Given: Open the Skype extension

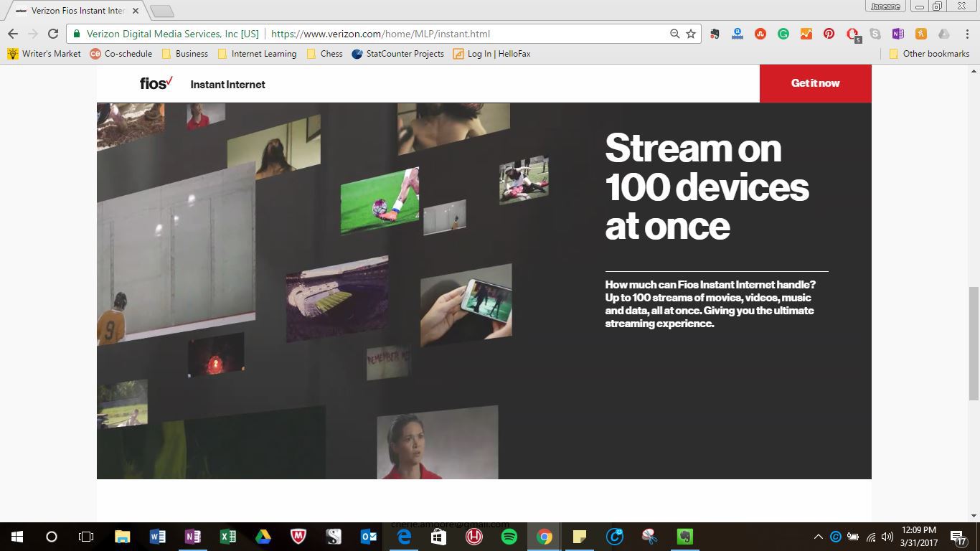Looking at the screenshot, I should pyautogui.click(x=875, y=34).
